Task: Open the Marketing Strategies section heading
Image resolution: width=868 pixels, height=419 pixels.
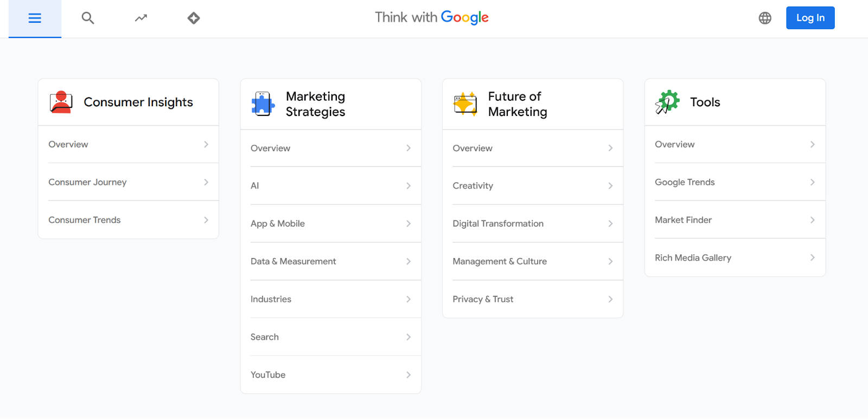Action: [315, 104]
